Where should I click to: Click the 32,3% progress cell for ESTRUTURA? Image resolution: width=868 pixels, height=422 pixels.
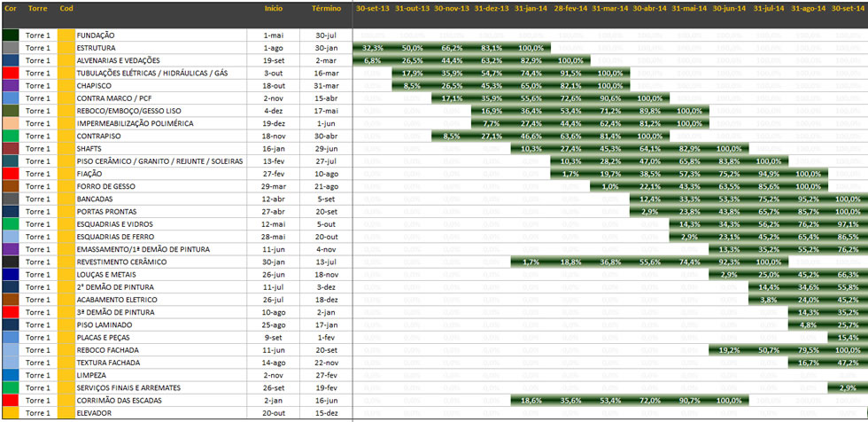pos(373,48)
